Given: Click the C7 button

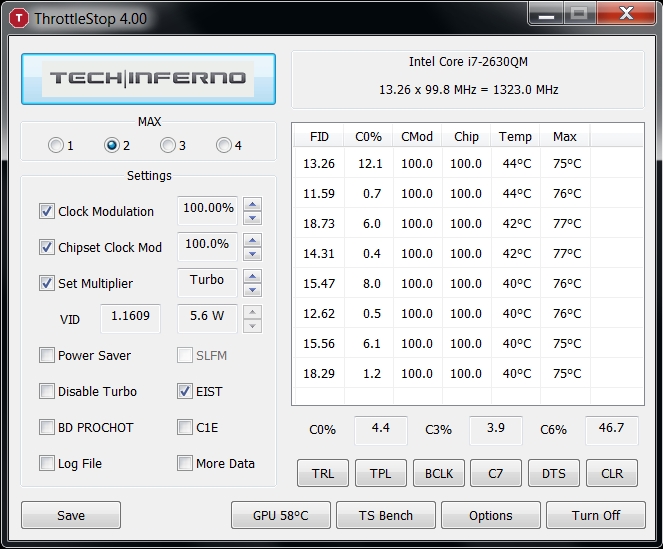Looking at the screenshot, I should [496, 473].
